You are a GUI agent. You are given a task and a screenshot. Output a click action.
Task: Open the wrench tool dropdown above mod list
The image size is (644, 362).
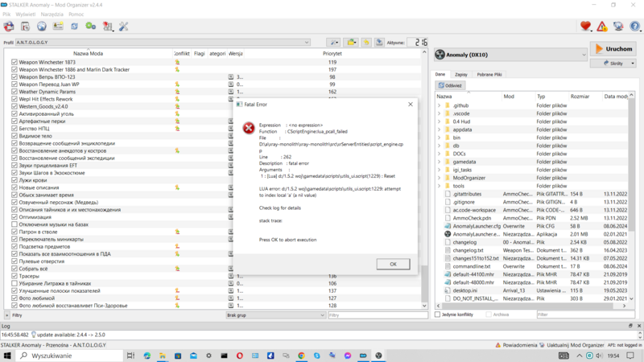coord(333,43)
